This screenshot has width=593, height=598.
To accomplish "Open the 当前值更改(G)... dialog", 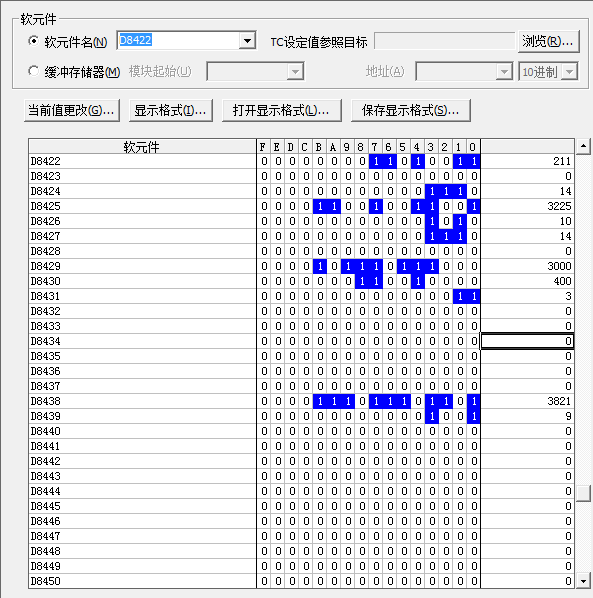I will point(72,111).
